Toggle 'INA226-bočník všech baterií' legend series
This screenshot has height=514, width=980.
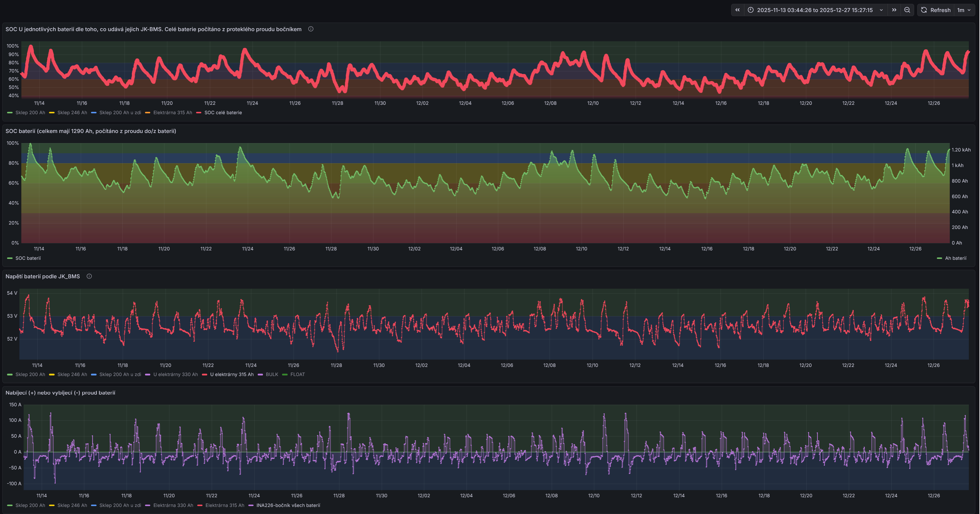coord(288,505)
